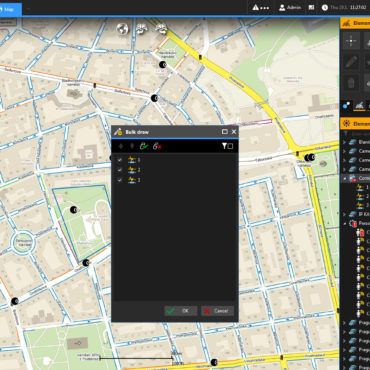Confirm Bulk draw with OK button
The height and width of the screenshot is (370, 370).
click(181, 311)
